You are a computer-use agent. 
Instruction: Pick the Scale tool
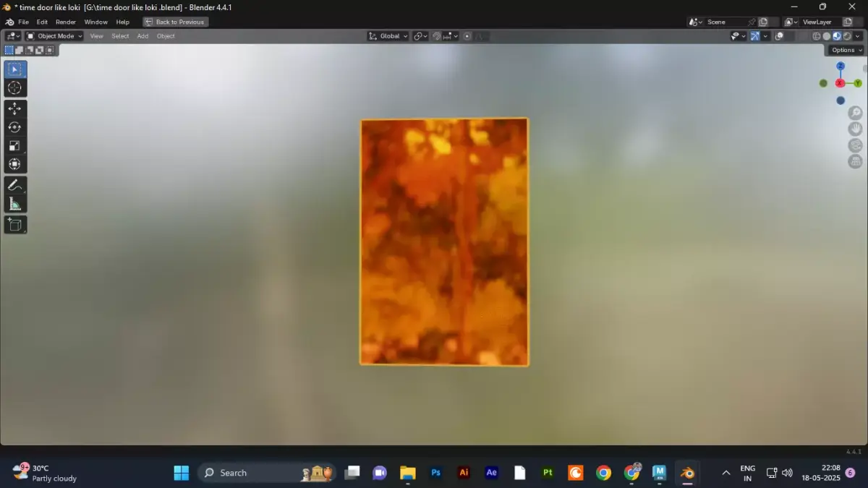(x=15, y=145)
